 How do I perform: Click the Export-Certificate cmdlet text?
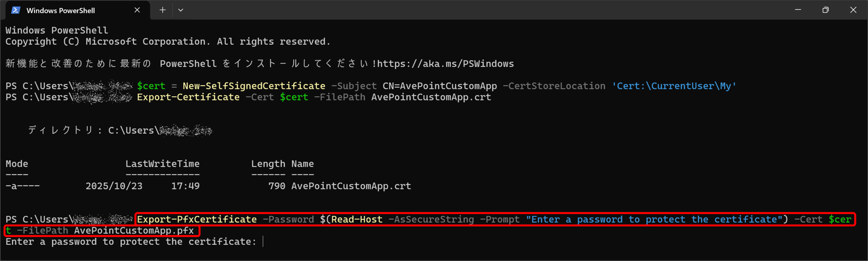pyautogui.click(x=188, y=97)
